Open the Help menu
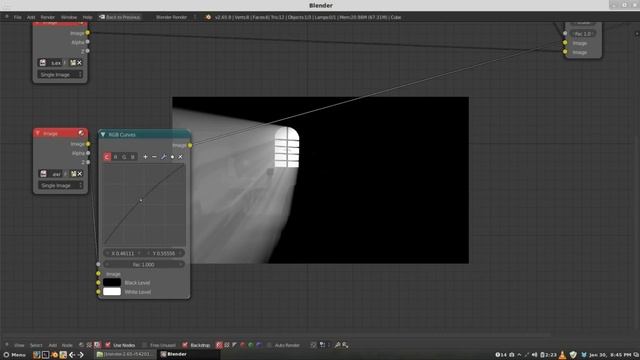Image resolution: width=640 pixels, height=360 pixels. click(87, 17)
